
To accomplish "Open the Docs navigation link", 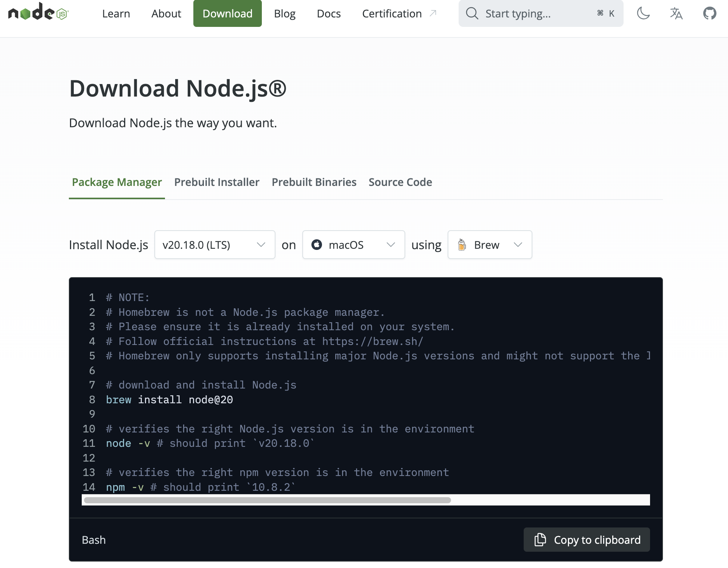I will [329, 14].
